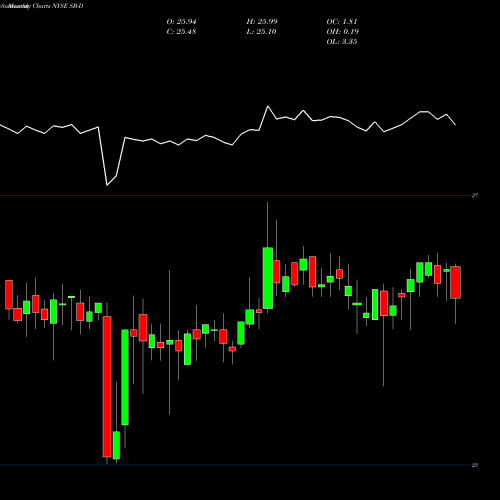The image size is (500, 500).
Task: Click the 'OC: 1.81' readout
Action: (342, 22)
